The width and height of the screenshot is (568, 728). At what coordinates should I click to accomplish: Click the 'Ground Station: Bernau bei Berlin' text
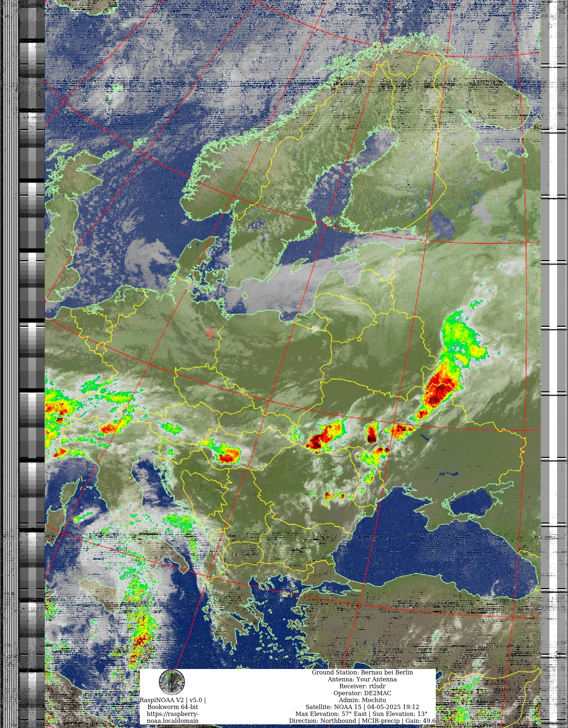tap(362, 673)
